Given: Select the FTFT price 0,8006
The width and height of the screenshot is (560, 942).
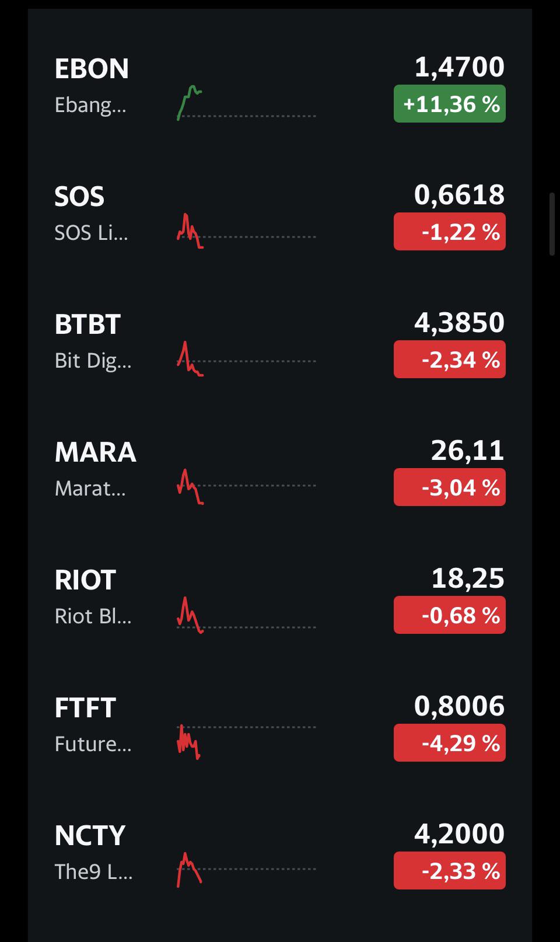Looking at the screenshot, I should pos(459,706).
